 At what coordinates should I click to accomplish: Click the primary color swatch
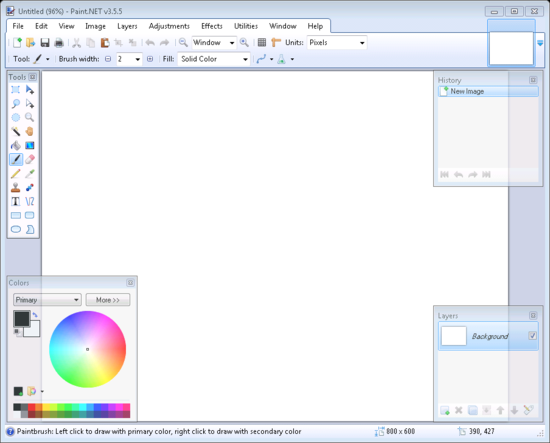coord(21,319)
